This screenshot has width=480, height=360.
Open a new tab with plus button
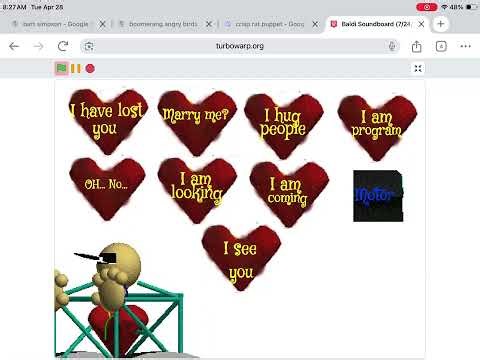click(441, 24)
